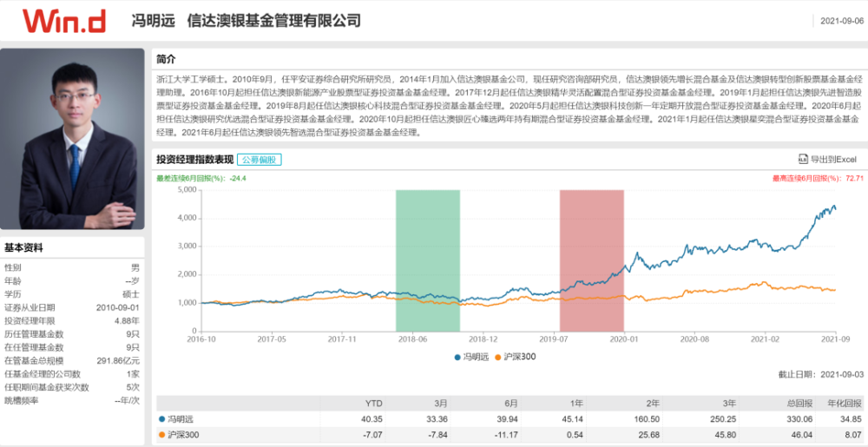Click 沪深300 YTD value -7.07
This screenshot has height=447, width=868.
click(373, 436)
